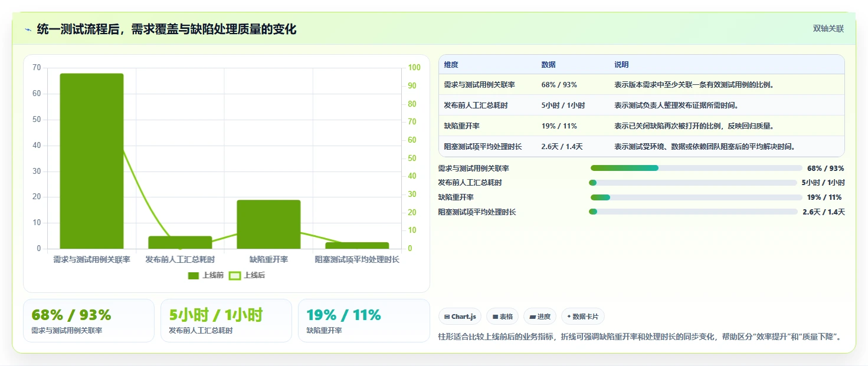868x366 pixels.
Task: Select the table row 需求与测试用例关联率
Action: click(641, 85)
